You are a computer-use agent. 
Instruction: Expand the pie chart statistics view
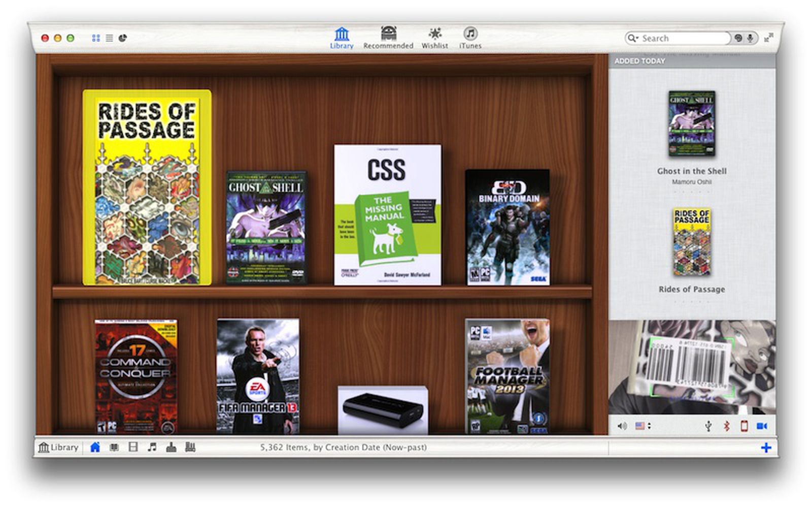(x=122, y=37)
